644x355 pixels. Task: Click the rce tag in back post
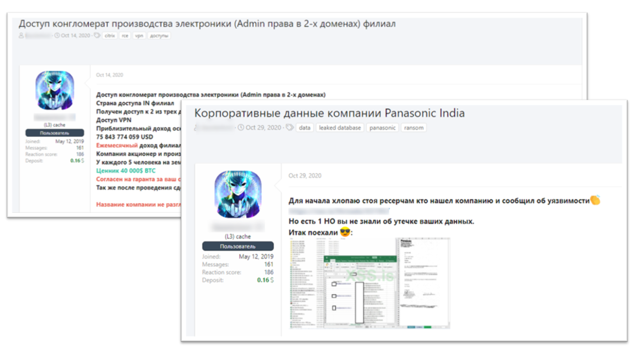125,36
